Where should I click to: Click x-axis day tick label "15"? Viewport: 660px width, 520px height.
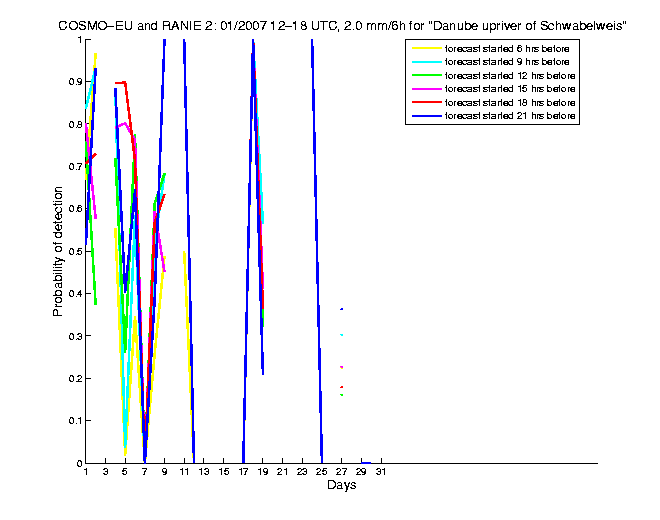click(x=224, y=472)
